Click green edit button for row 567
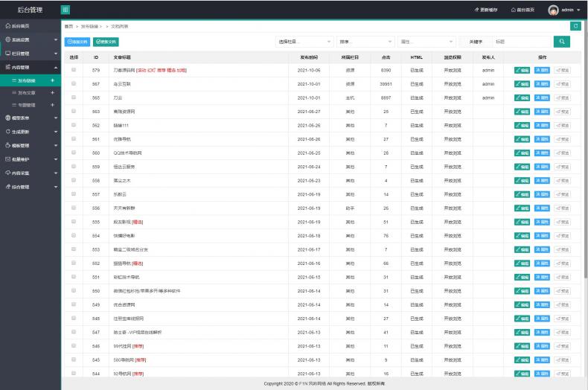The width and height of the screenshot is (588, 390). coord(522,84)
